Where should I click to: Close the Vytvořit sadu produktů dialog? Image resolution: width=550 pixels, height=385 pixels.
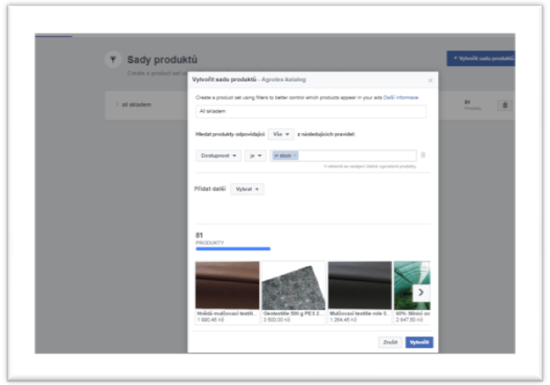point(430,81)
